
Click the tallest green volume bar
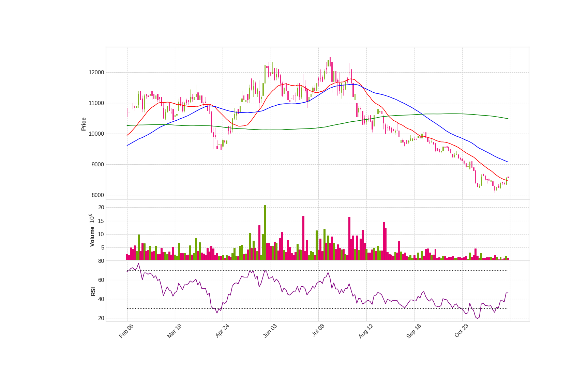pyautogui.click(x=265, y=232)
